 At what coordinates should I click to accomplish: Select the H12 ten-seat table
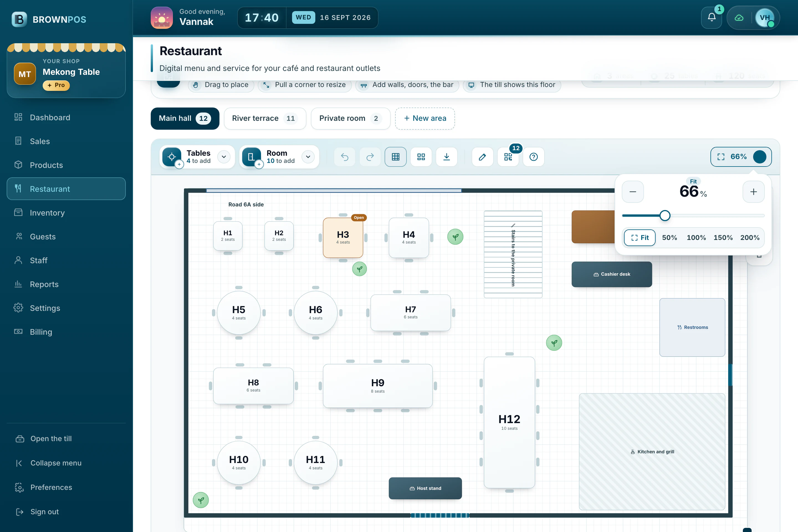509,422
